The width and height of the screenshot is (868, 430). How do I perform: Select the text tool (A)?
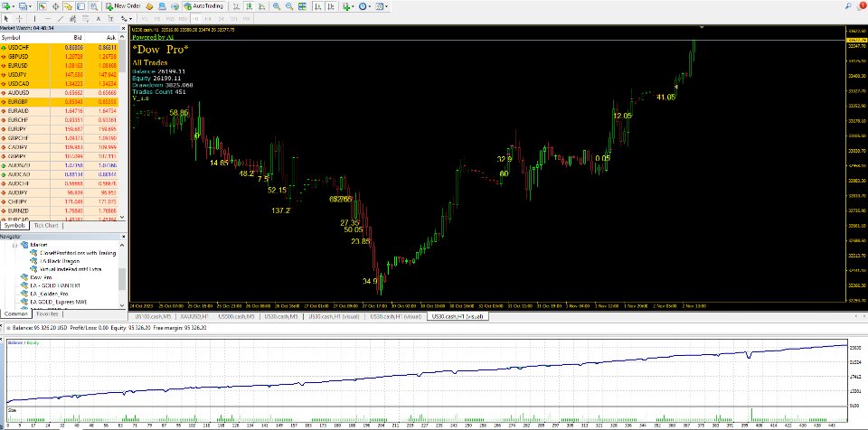click(98, 19)
